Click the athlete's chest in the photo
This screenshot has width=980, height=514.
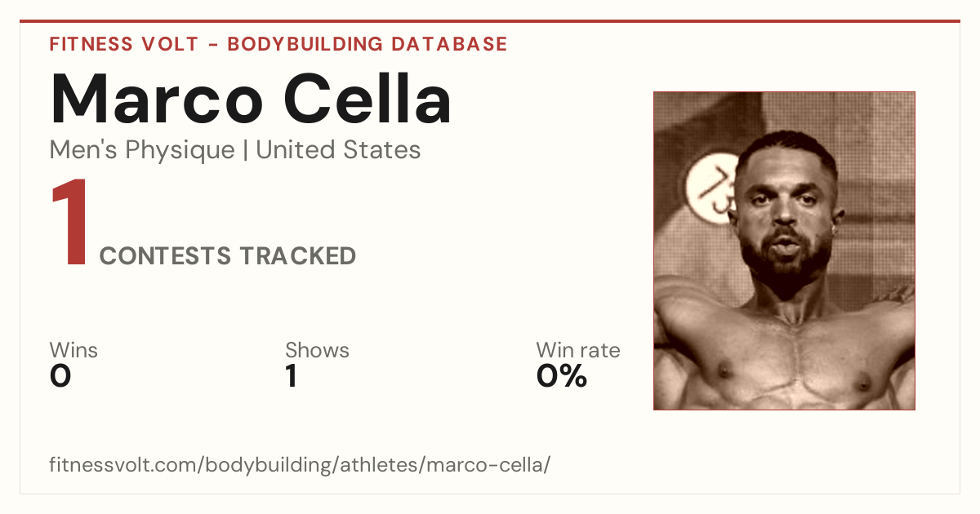click(x=788, y=359)
